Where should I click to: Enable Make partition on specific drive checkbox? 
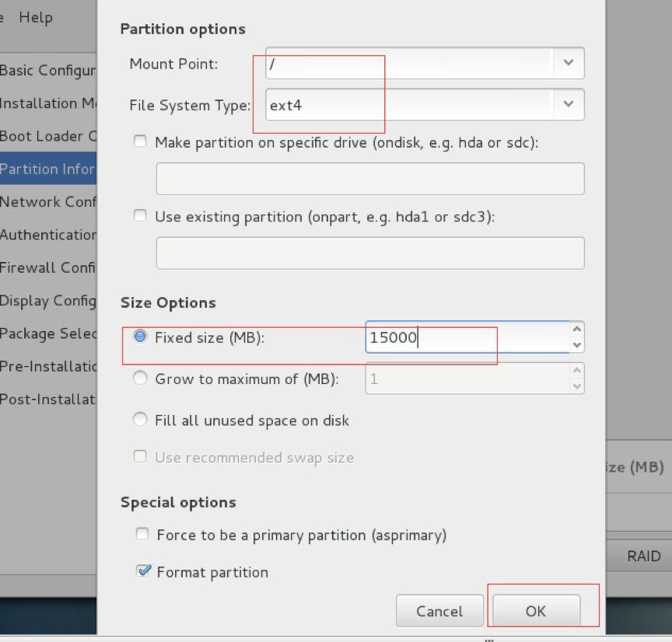coord(140,141)
